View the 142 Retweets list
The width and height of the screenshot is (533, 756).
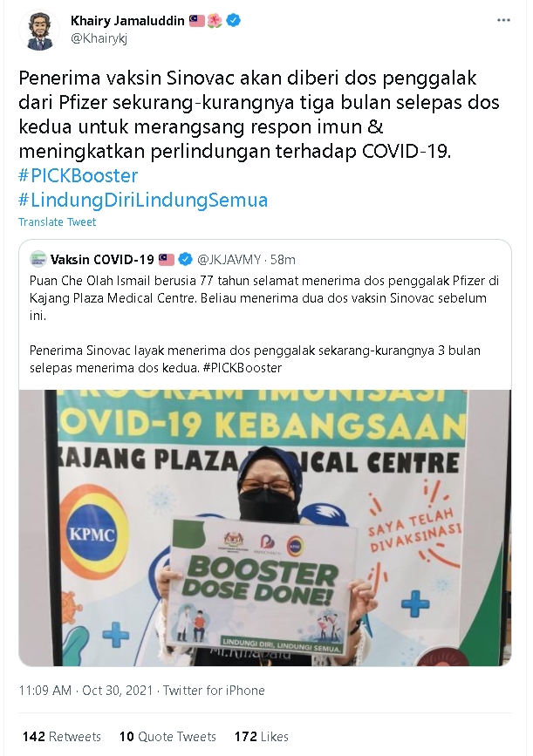coord(62,737)
